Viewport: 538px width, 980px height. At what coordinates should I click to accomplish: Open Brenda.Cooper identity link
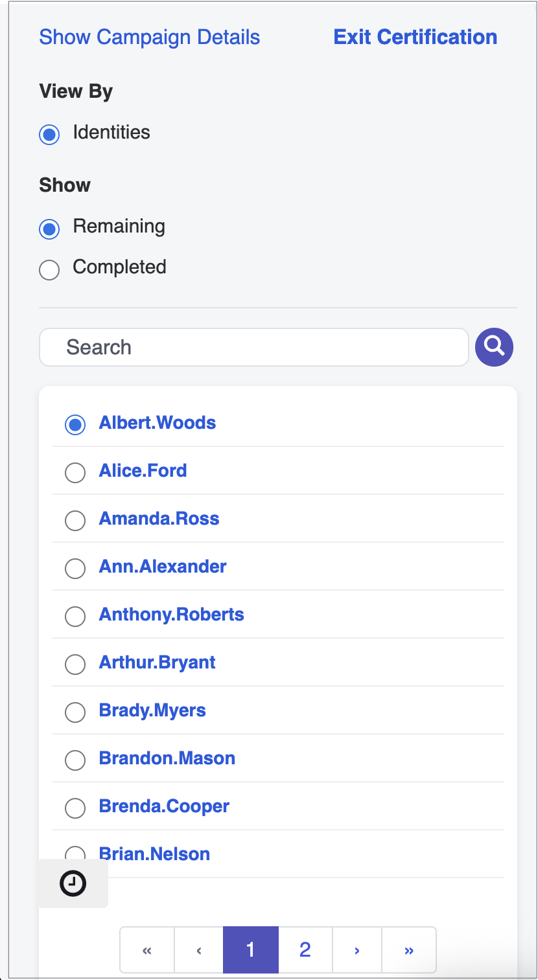tap(165, 806)
